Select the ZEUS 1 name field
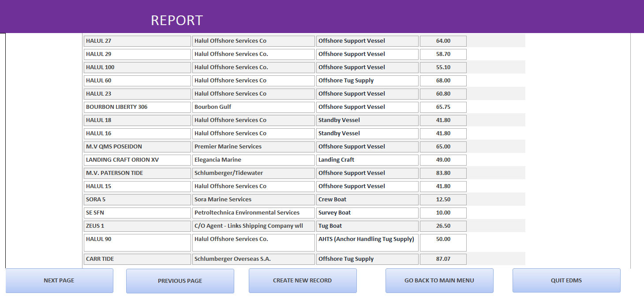The width and height of the screenshot is (644, 300). point(137,226)
